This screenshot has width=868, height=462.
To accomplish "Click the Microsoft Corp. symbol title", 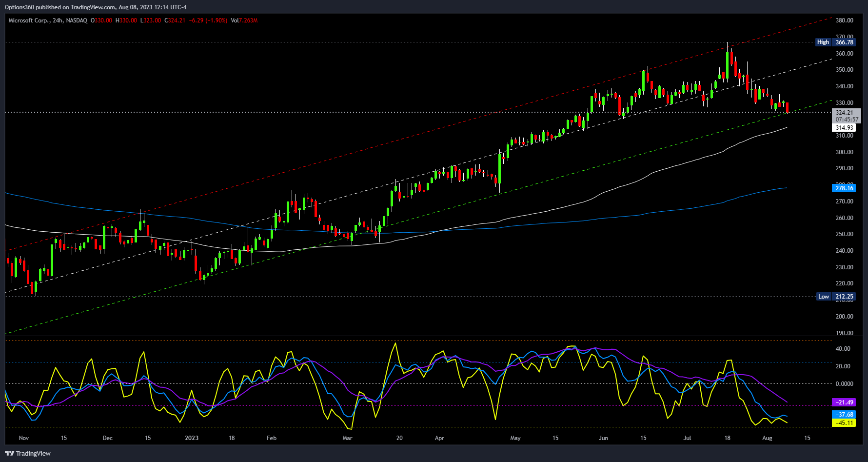I will coord(48,20).
